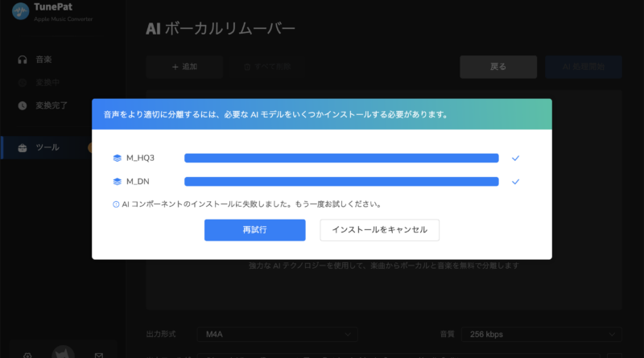644x358 pixels.
Task: Click the clock icon beside 変換完了
Action: (22, 105)
